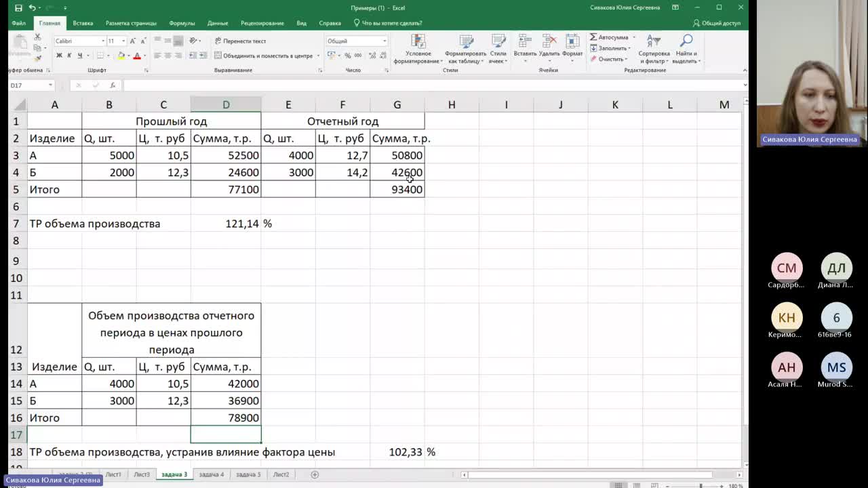The width and height of the screenshot is (868, 488).
Task: Switch to the Рецензирование tab
Action: pos(262,23)
